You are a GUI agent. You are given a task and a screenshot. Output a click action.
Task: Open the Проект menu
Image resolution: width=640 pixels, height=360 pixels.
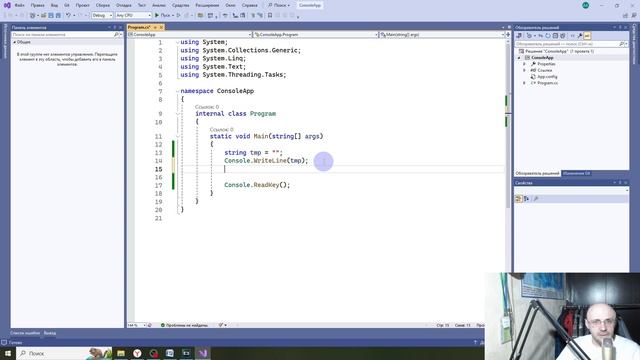pos(82,5)
